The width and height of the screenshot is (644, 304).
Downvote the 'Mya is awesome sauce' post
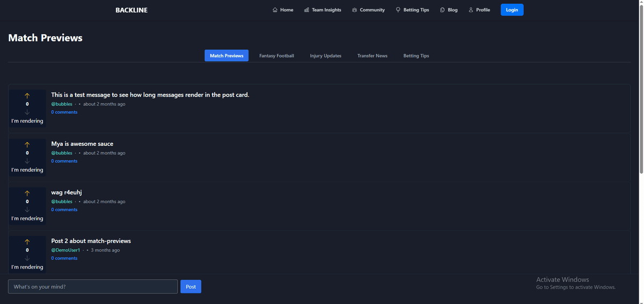point(27,161)
